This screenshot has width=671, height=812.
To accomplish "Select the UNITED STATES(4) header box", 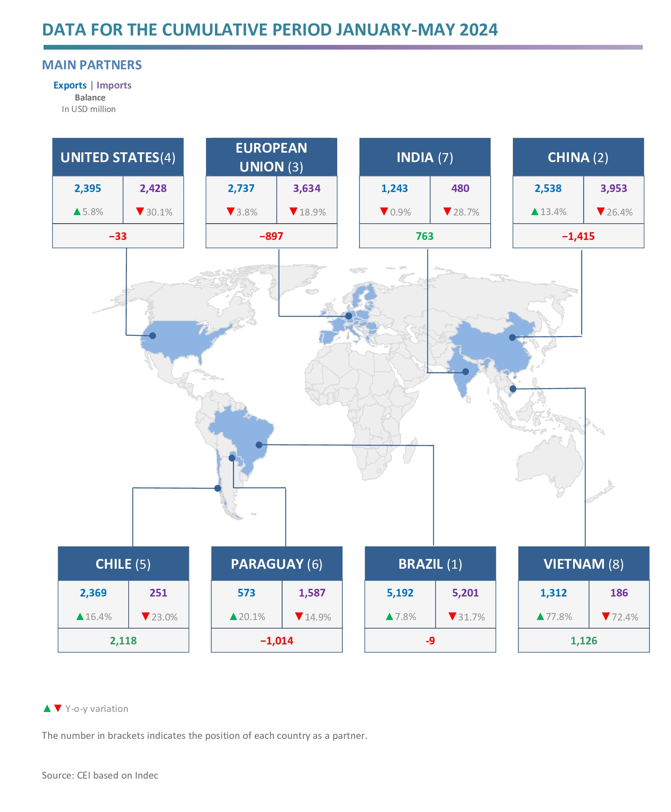I will [x=118, y=157].
